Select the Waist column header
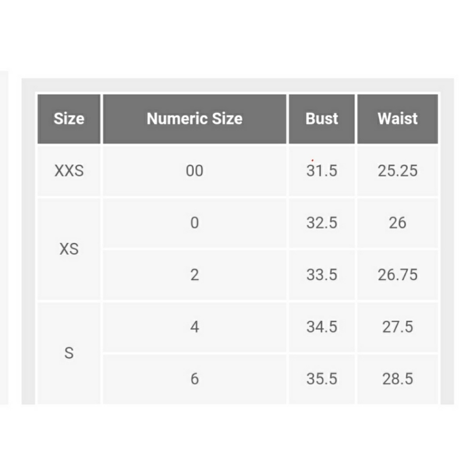Screen dimensions: 475x476 pyautogui.click(x=397, y=119)
